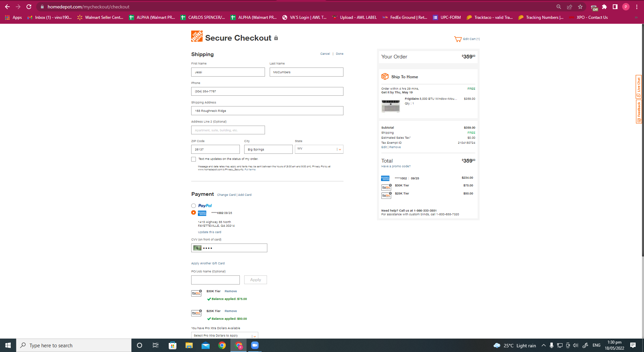Remove the $25K Tier balance
Image resolution: width=644 pixels, height=352 pixels.
click(x=231, y=311)
